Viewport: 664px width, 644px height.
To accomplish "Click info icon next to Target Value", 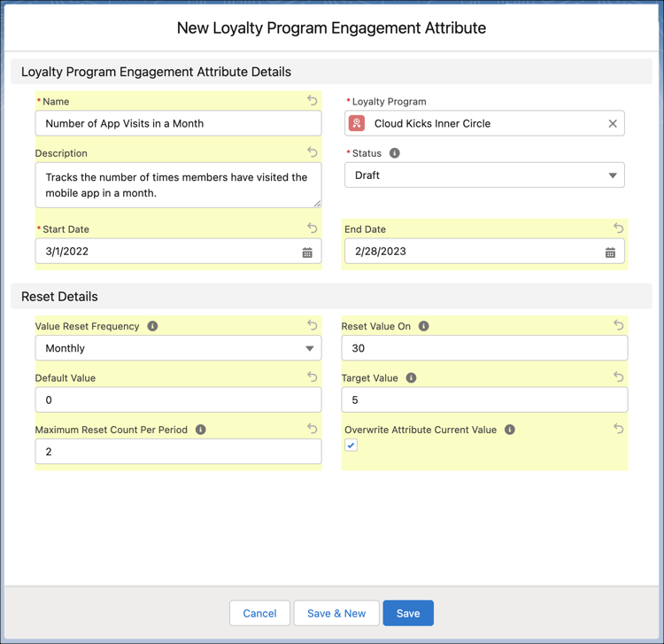I will pos(411,377).
